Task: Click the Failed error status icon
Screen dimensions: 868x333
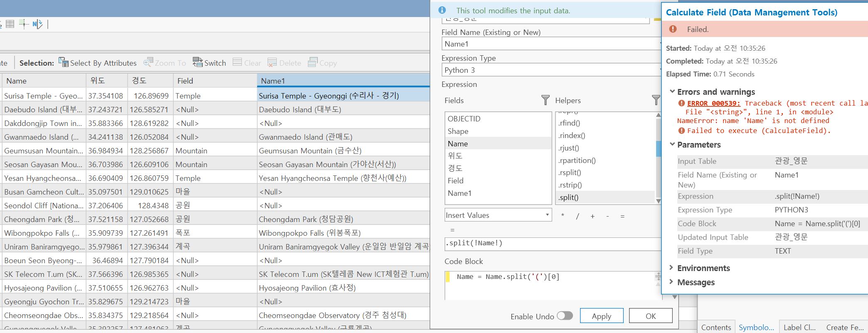Action: coord(673,29)
